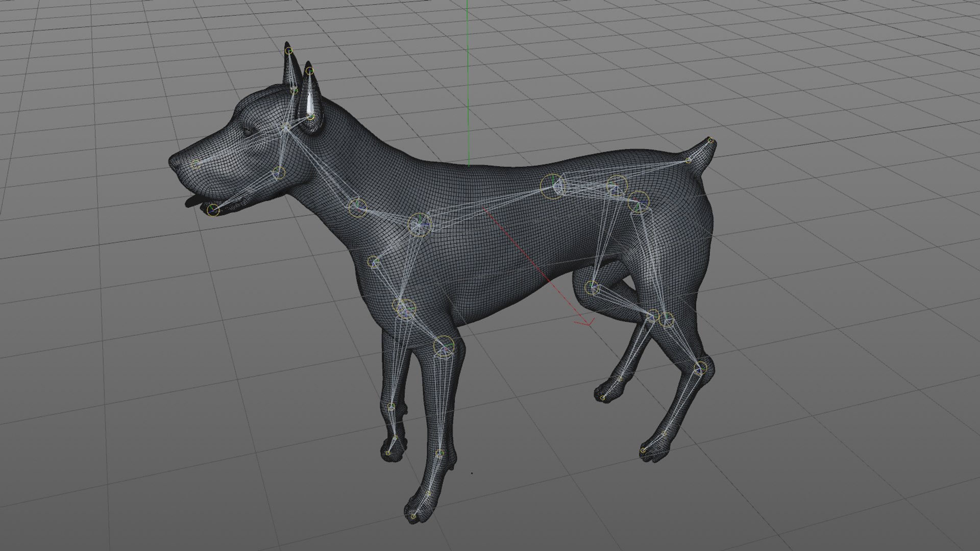The image size is (980, 551).
Task: Select the joint at the near rear paw tip
Action: [x=643, y=450]
